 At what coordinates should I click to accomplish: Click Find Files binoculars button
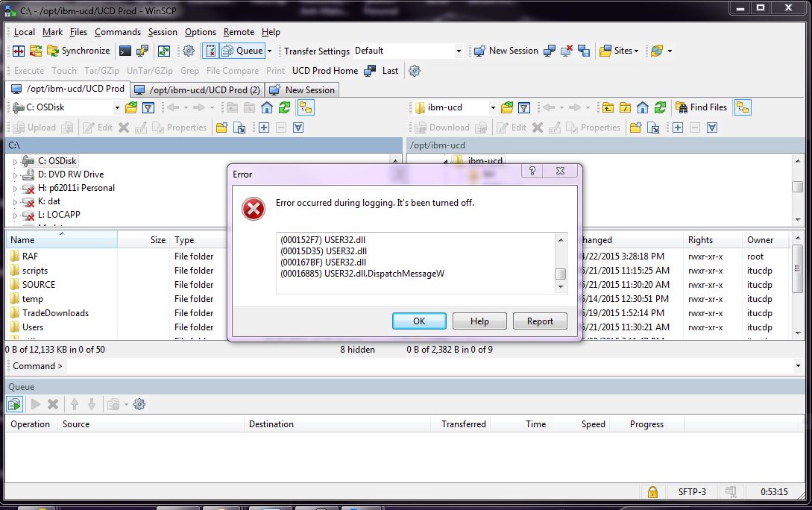pyautogui.click(x=701, y=107)
